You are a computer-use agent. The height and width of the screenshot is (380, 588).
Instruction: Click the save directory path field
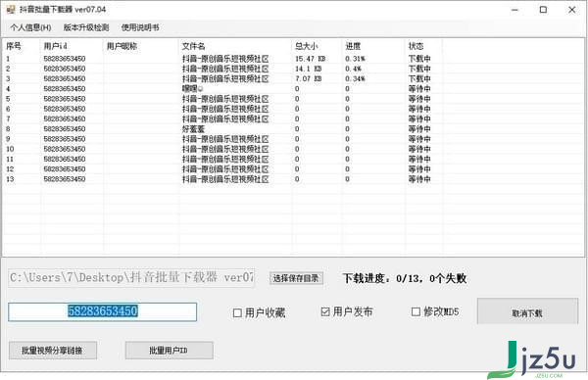131,278
